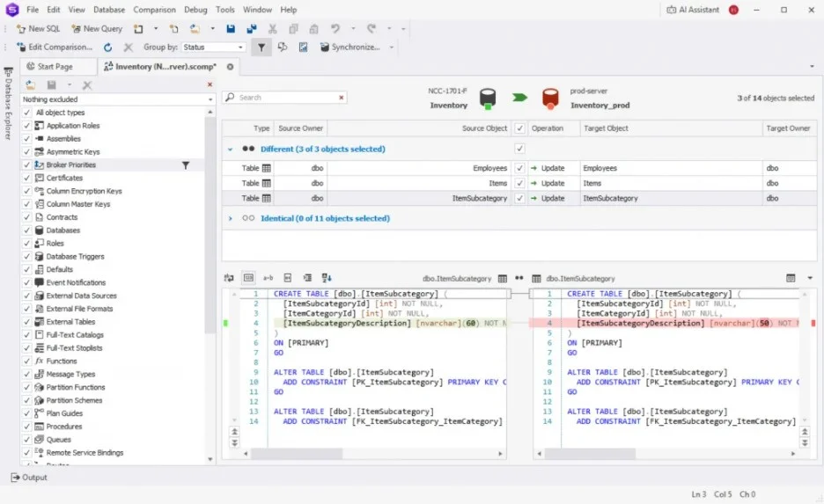The width and height of the screenshot is (824, 504).
Task: Close the Inventory scomp tab
Action: pos(230,67)
